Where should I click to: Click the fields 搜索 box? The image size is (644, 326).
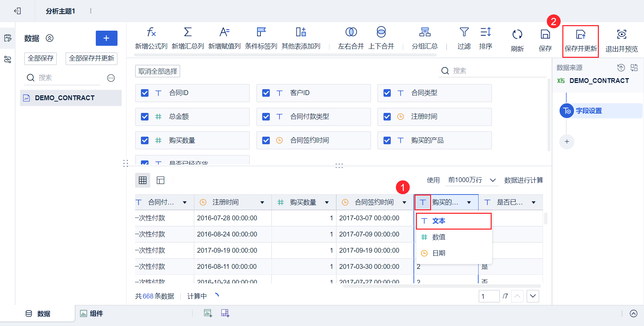pos(493,71)
